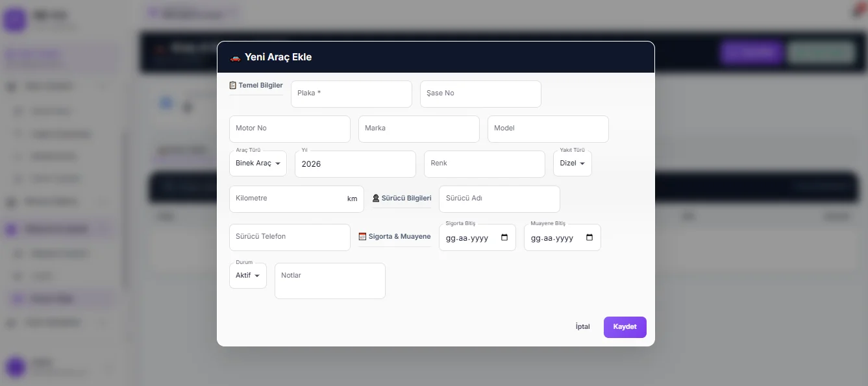Click the Kilometre input field
Screen dimensions: 868x386
286,199
